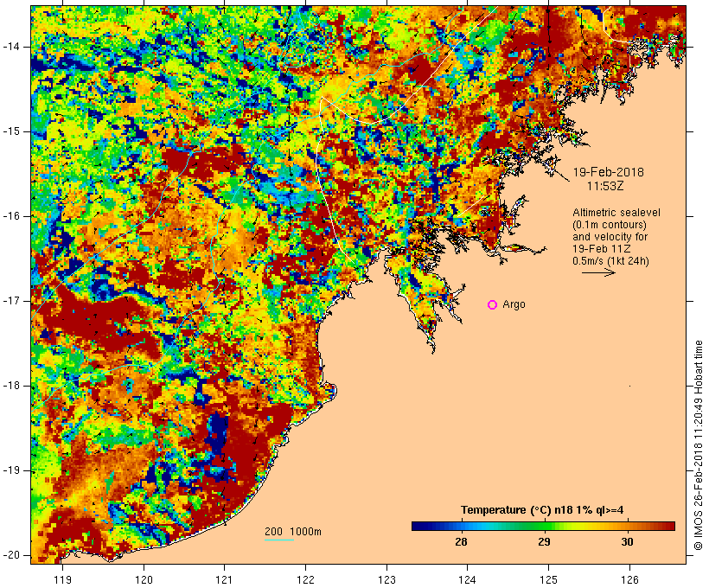This screenshot has width=709, height=588.
Task: Click the latitude label '-16'
Action: click(11, 216)
